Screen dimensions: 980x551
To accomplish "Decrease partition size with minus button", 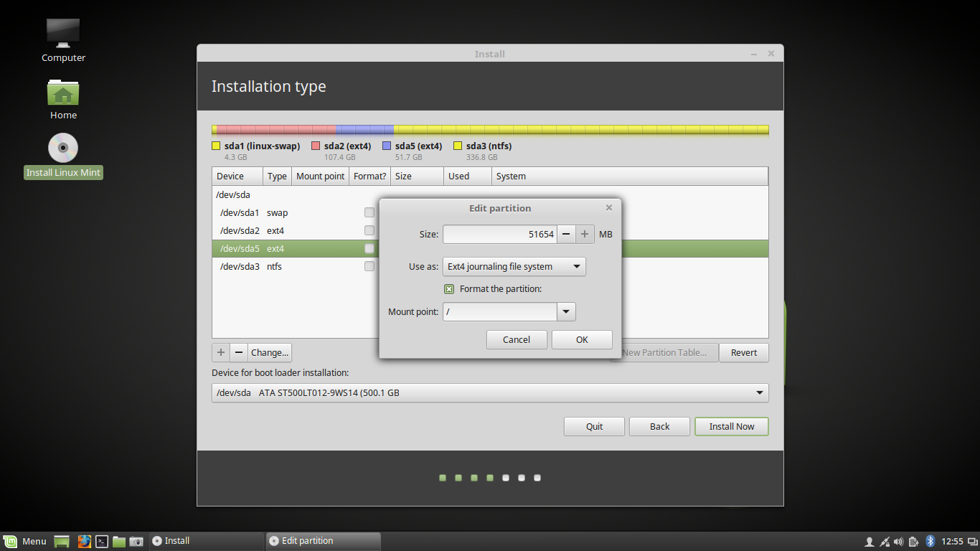I will click(566, 234).
